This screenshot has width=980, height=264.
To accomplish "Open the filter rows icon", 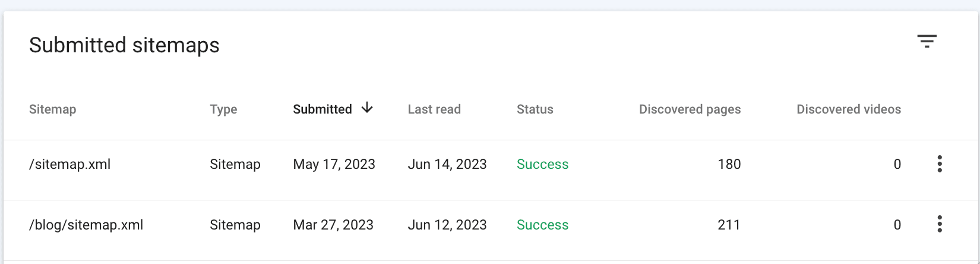I will [927, 41].
